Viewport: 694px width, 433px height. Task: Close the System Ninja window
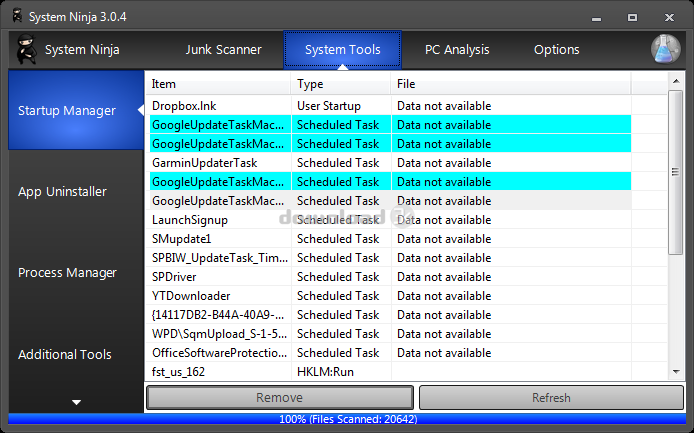click(669, 18)
